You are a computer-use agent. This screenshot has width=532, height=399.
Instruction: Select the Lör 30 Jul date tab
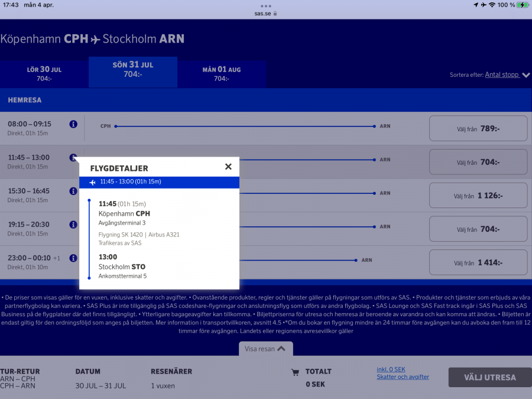tap(44, 73)
